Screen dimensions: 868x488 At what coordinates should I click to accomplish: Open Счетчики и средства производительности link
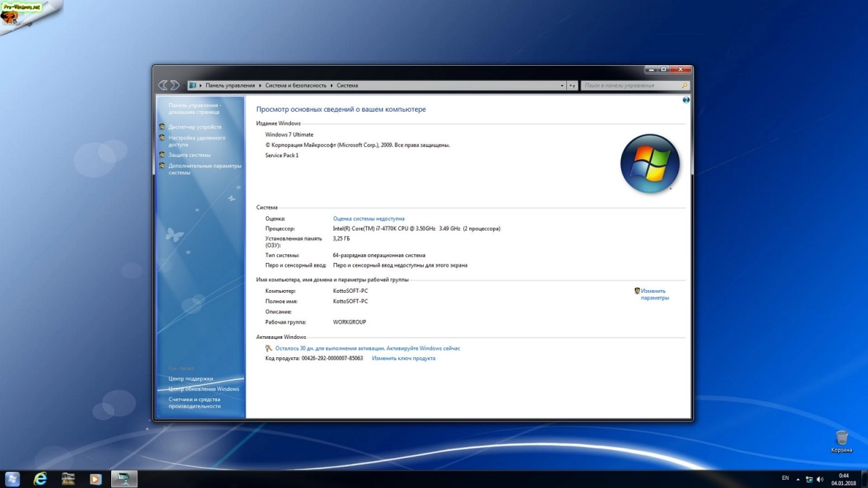(x=195, y=403)
